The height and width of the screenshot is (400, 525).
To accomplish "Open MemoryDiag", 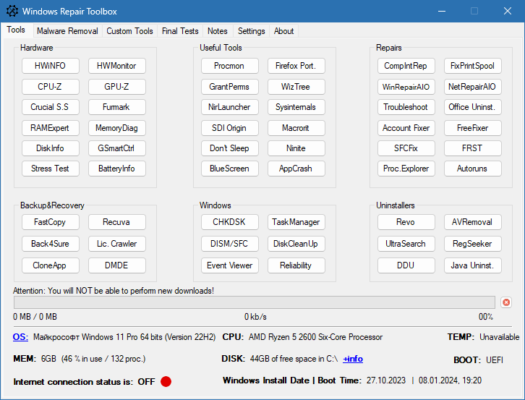I will click(x=117, y=128).
